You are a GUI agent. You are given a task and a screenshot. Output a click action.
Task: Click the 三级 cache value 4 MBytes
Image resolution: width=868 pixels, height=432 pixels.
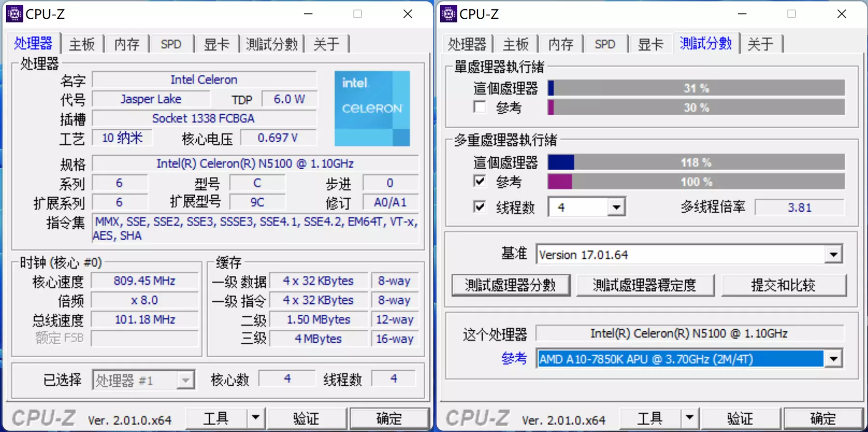point(318,338)
